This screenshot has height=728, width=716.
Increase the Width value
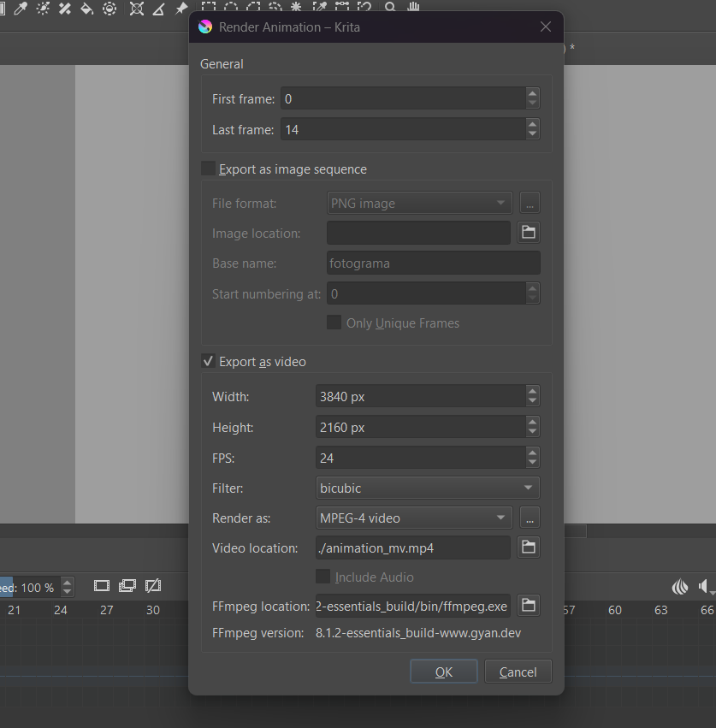[x=533, y=391]
